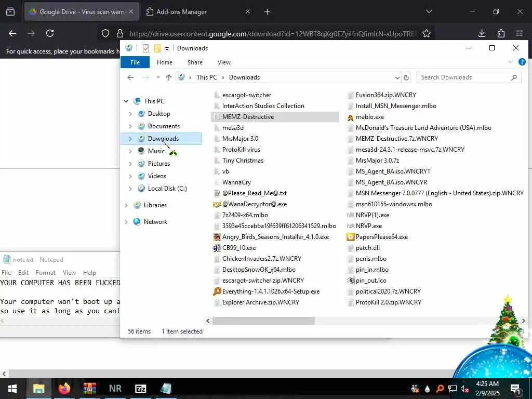Open Firefox downloads panel icon

[x=482, y=33]
